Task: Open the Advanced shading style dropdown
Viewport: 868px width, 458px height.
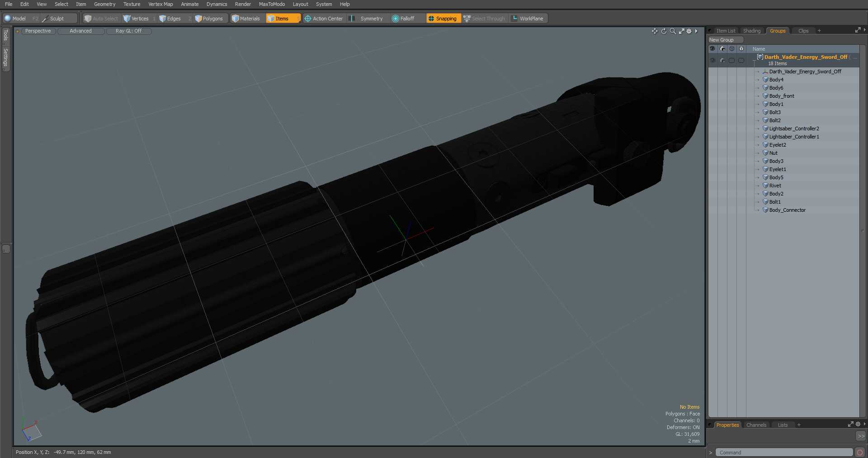Action: [80, 31]
